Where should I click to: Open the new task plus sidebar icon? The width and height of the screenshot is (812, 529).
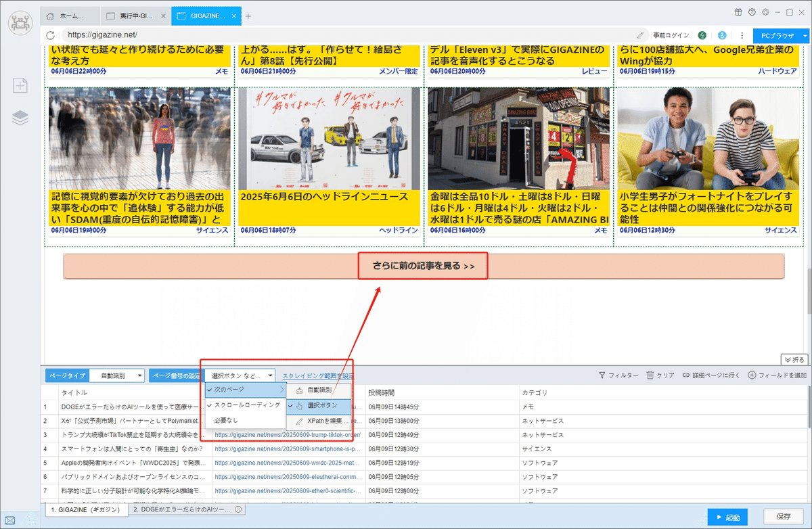click(20, 85)
